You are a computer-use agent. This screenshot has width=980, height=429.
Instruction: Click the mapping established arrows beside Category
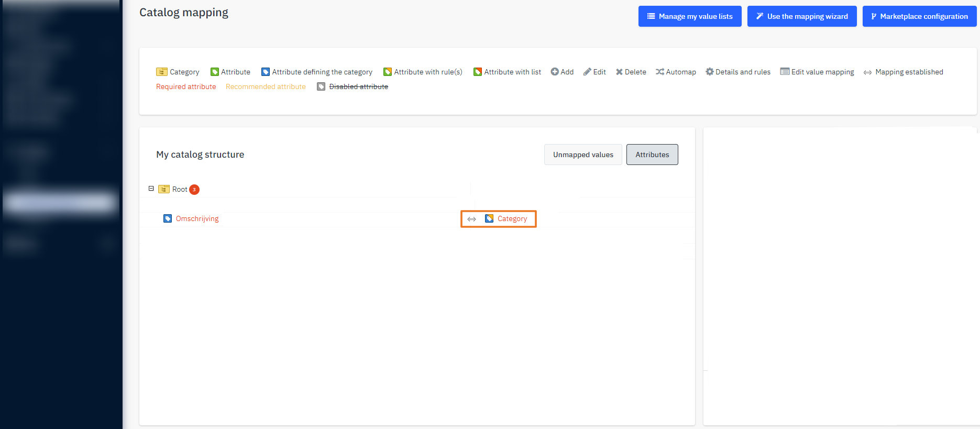[x=472, y=219]
